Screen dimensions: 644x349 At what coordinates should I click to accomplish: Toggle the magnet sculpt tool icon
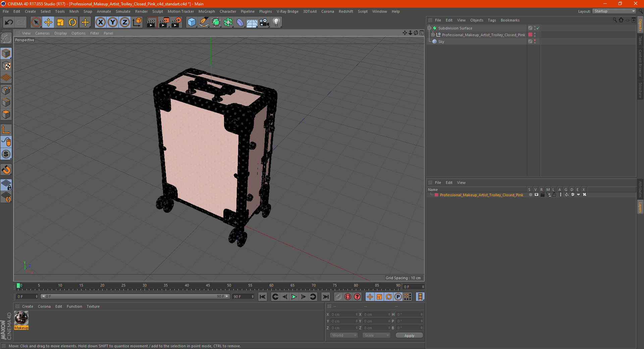click(6, 170)
